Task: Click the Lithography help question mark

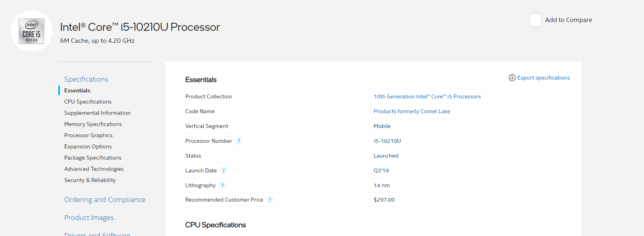Action: point(222,185)
